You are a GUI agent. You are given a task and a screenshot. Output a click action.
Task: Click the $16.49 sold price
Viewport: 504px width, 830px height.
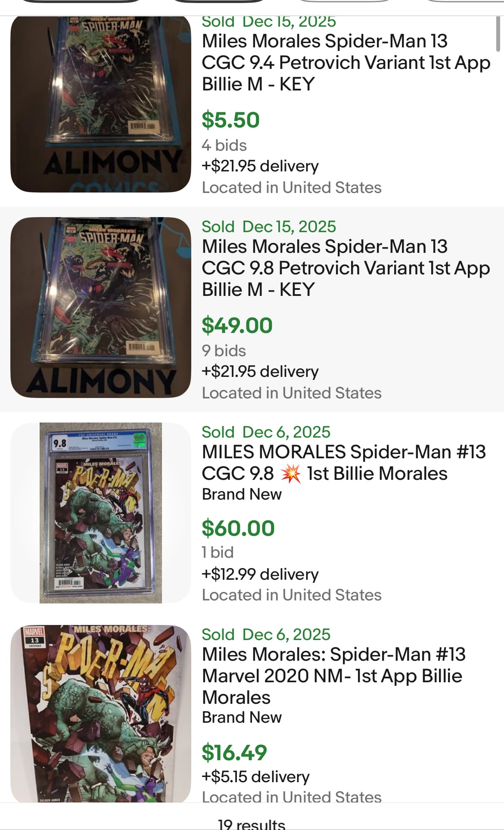(234, 752)
